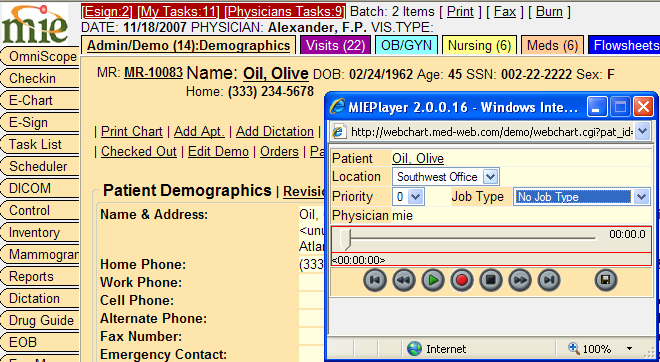The height and width of the screenshot is (362, 660).
Task: Skip to start in MIEPlayer
Action: (x=375, y=280)
